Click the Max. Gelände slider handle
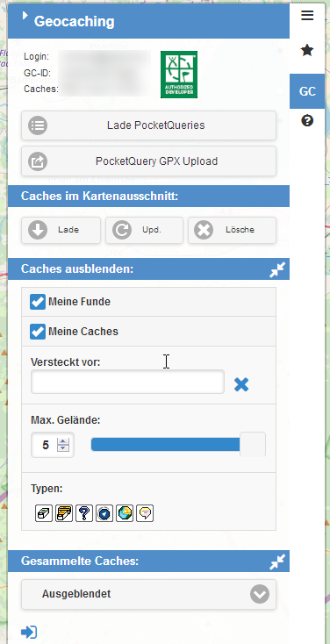 (x=253, y=444)
